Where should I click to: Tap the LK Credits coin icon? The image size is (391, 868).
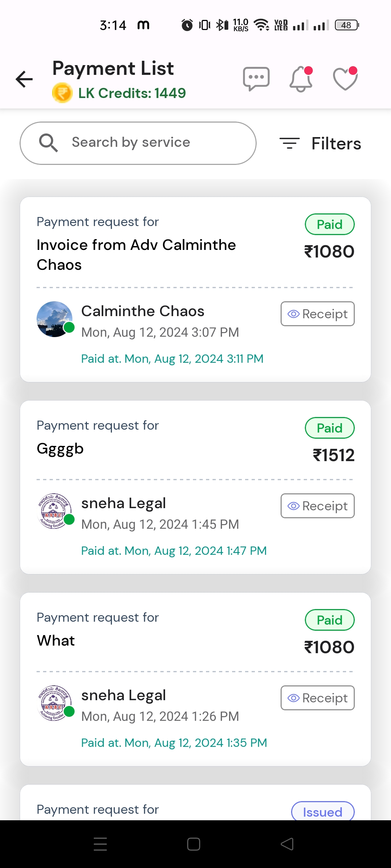coord(62,93)
